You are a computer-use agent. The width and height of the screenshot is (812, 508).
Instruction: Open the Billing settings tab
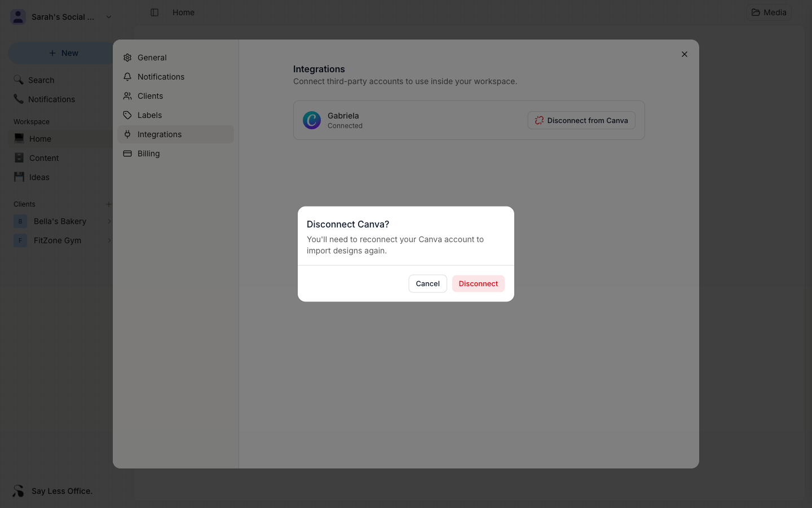coord(175,154)
